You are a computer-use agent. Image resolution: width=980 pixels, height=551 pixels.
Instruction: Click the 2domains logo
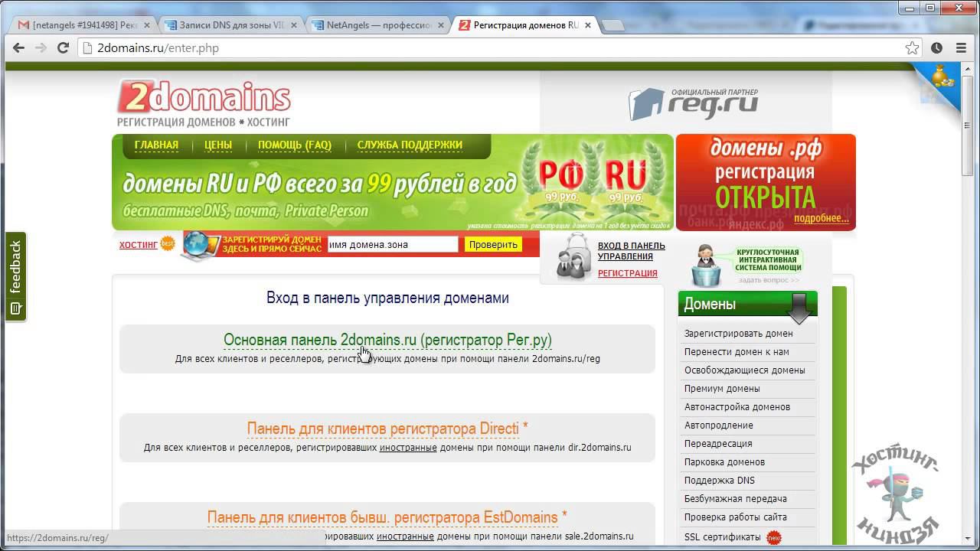[204, 103]
